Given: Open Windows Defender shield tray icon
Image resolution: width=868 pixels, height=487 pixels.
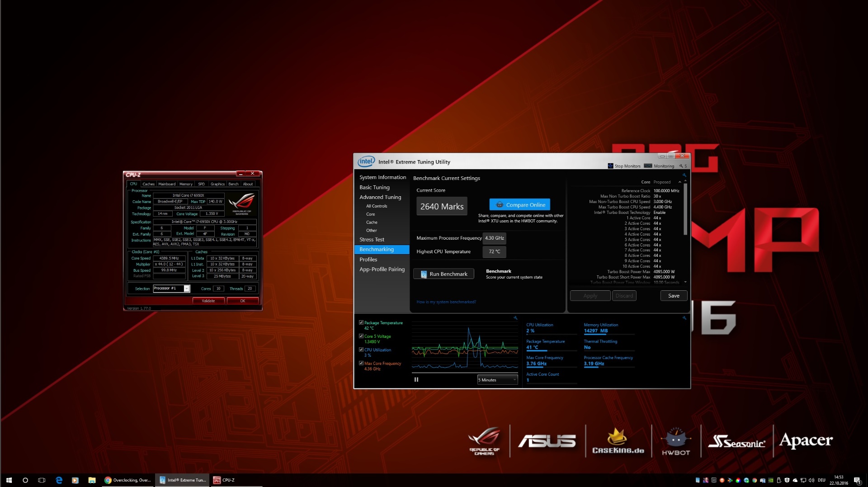Looking at the screenshot, I should 787,480.
